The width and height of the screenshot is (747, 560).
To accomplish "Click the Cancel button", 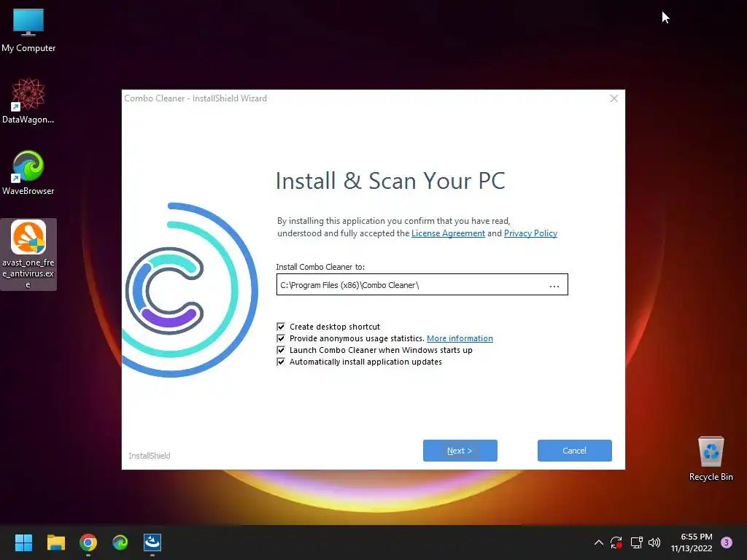I will coord(575,451).
